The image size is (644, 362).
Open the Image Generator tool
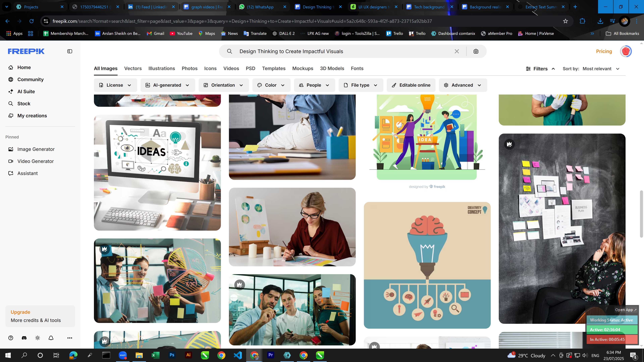click(x=36, y=149)
